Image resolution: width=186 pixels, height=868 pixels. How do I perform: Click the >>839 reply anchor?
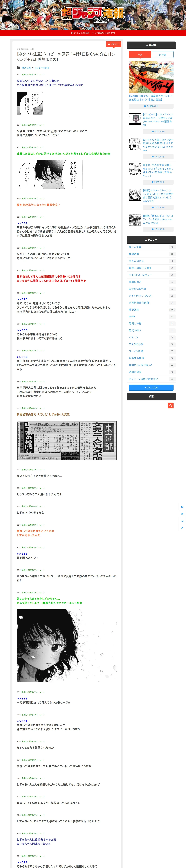coord(22,223)
